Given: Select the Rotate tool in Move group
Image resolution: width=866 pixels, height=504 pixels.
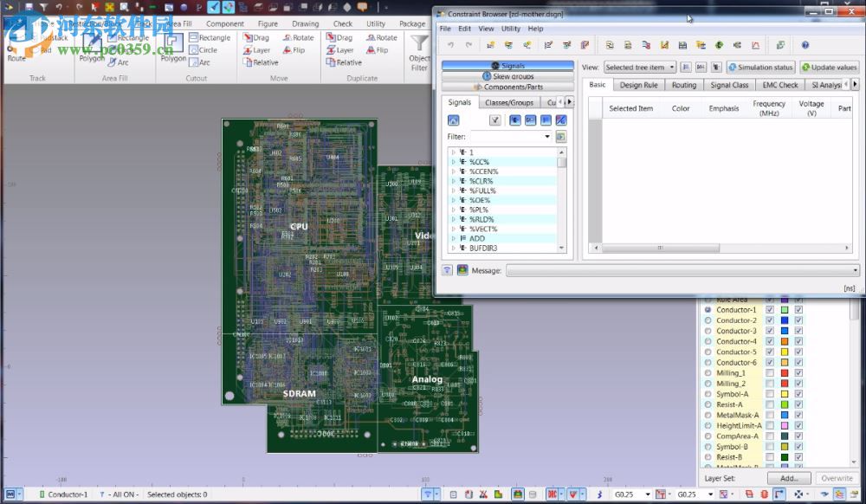Looking at the screenshot, I should [296, 37].
